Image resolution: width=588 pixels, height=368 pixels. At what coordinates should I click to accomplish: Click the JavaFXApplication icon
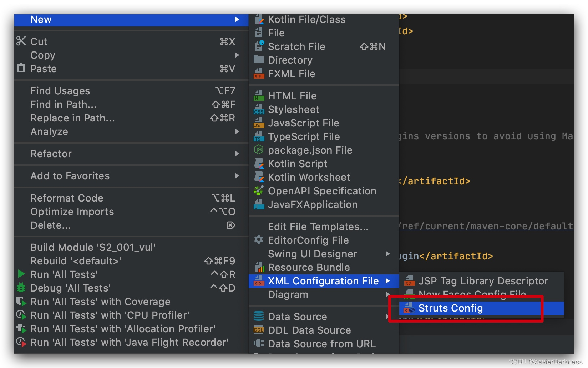coord(259,204)
